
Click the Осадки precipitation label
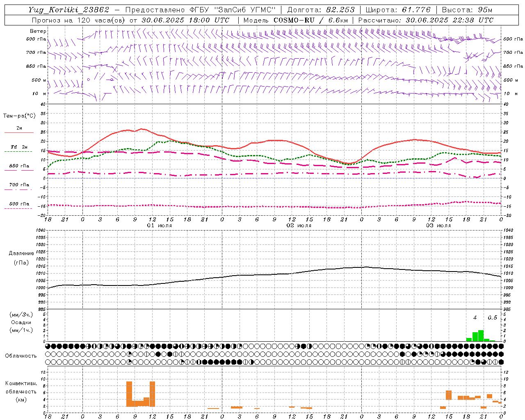21,322
